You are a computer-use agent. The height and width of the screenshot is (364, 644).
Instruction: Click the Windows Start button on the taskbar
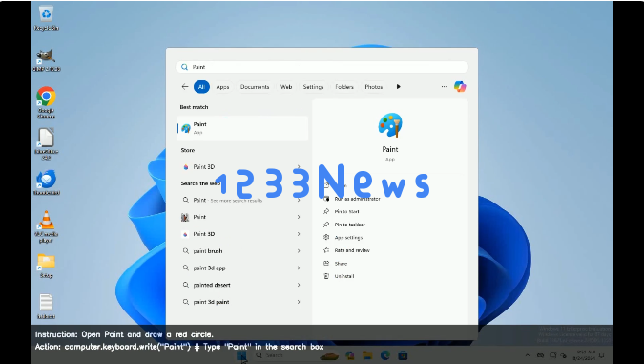click(242, 355)
